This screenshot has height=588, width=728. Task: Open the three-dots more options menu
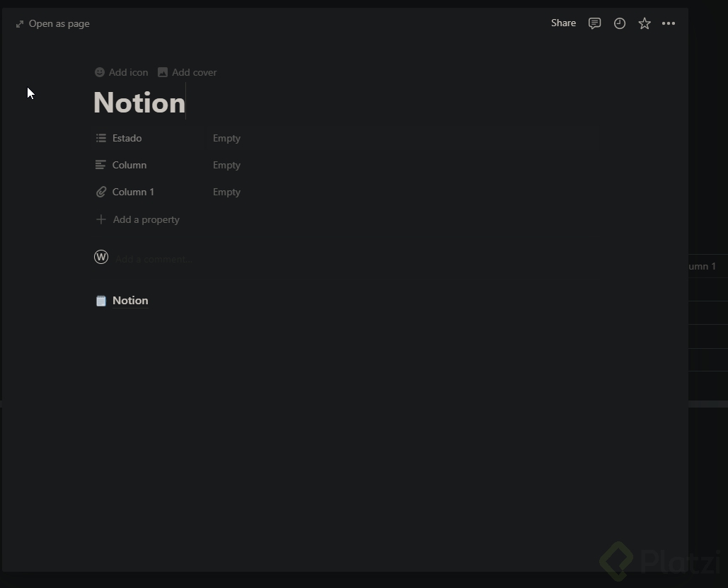(x=669, y=23)
